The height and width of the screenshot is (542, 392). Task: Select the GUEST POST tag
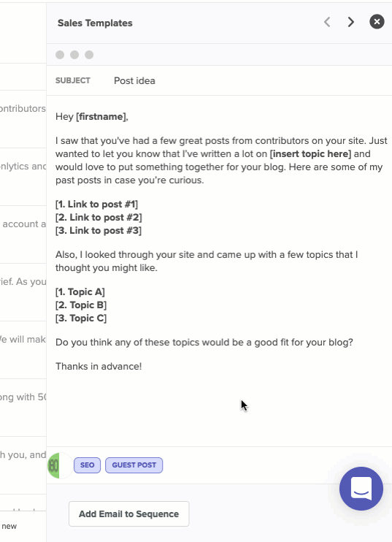click(x=134, y=465)
